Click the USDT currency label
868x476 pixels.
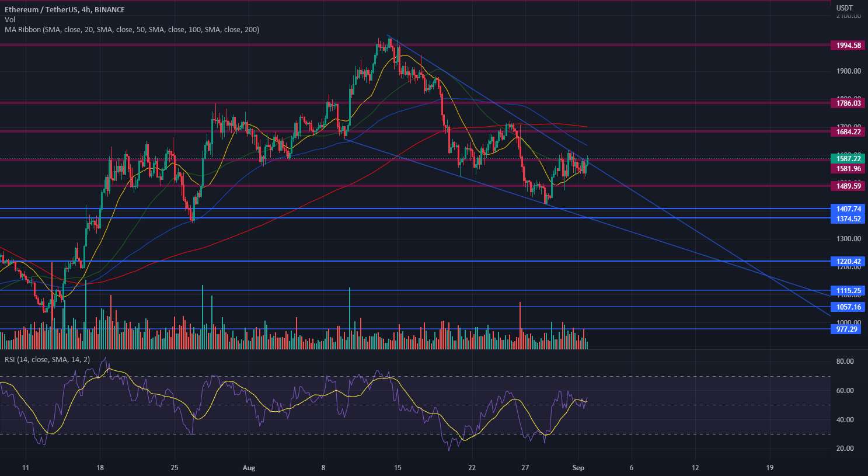(844, 8)
